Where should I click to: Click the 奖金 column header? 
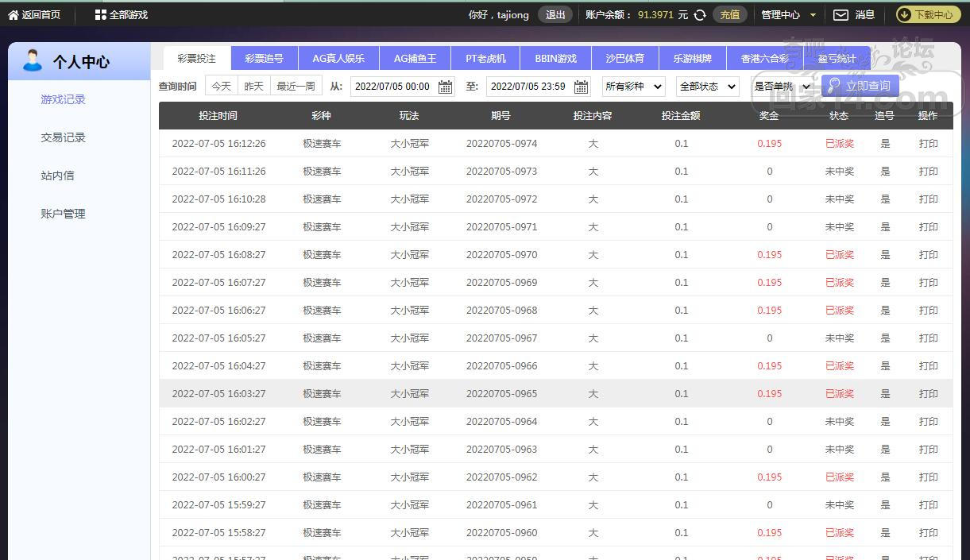[768, 115]
